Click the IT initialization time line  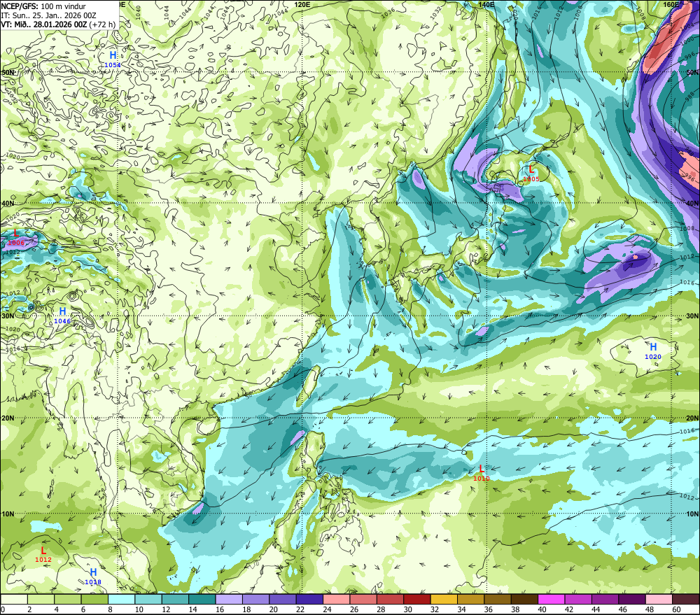pos(49,15)
